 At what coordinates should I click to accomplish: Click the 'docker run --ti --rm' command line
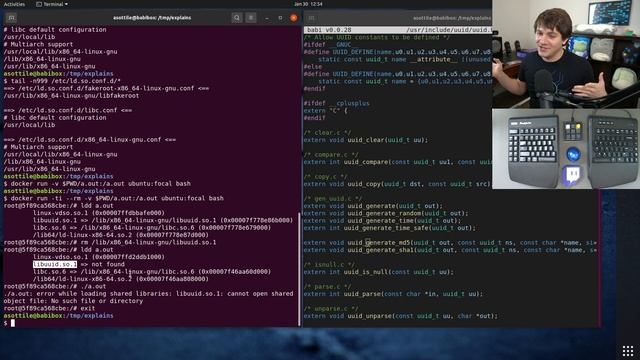pyautogui.click(x=117, y=198)
